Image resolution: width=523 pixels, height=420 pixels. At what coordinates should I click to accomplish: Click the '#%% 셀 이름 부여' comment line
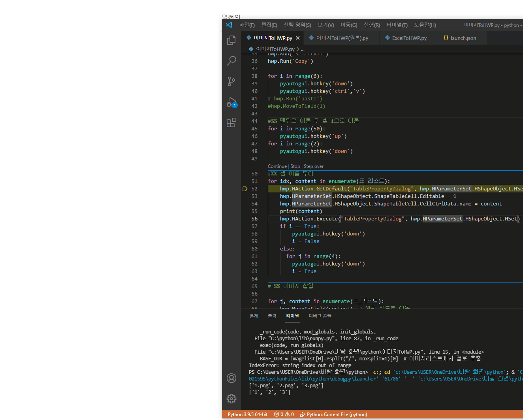[291, 174]
